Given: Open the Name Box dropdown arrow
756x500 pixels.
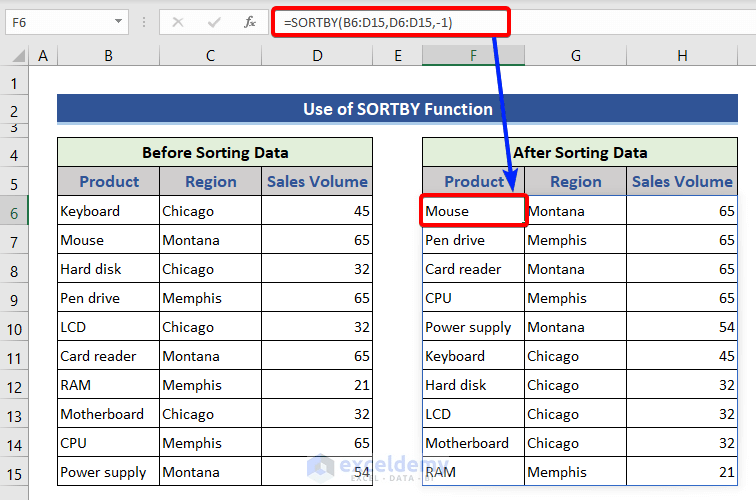Looking at the screenshot, I should [118, 21].
